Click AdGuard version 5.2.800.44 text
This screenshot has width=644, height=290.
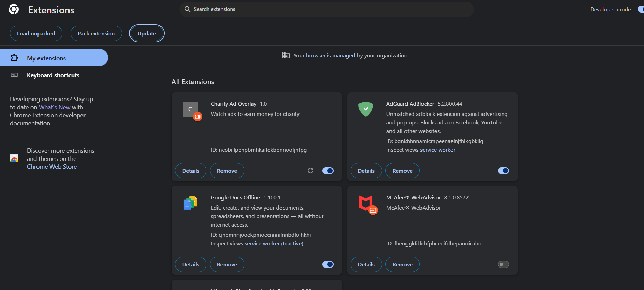(x=450, y=104)
